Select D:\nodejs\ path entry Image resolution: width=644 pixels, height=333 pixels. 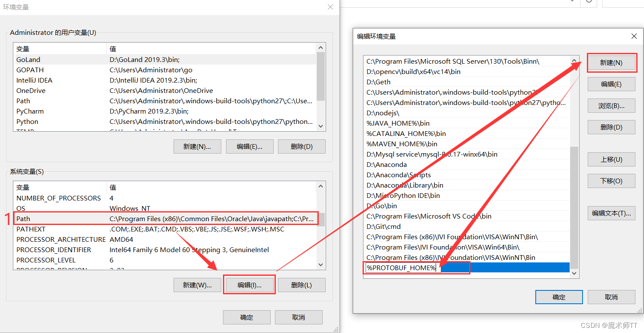click(x=467, y=113)
